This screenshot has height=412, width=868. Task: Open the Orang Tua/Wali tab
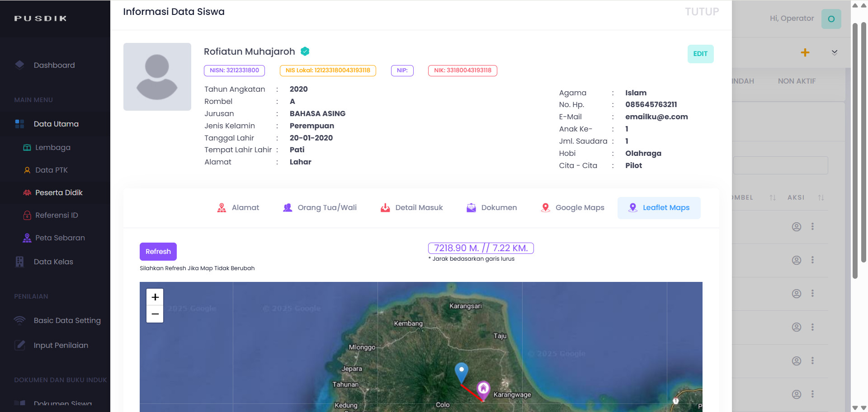coord(320,208)
